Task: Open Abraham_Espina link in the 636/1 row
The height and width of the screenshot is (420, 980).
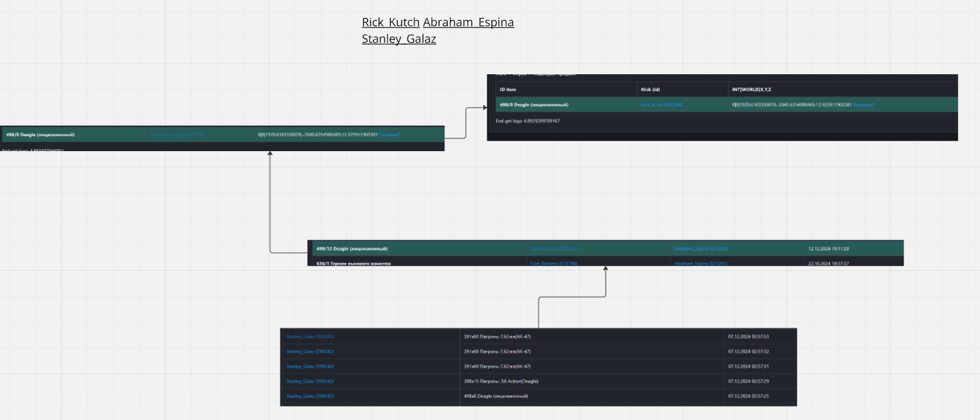Action: click(700, 264)
